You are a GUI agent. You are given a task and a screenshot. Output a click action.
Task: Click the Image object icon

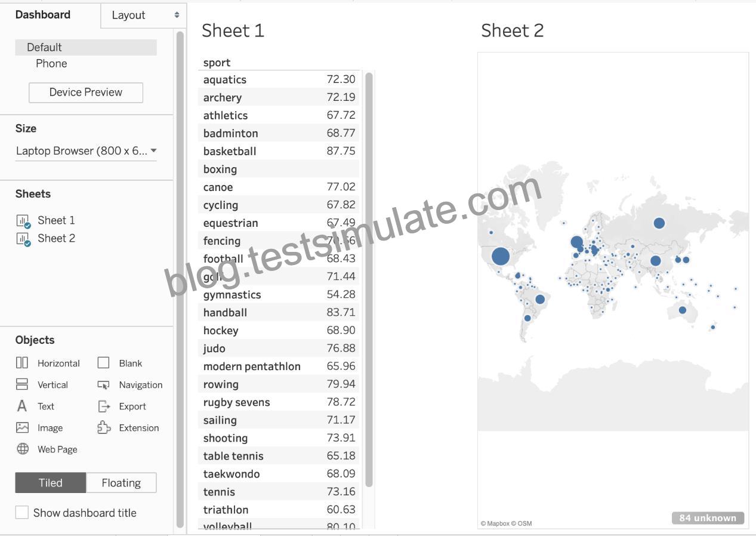(x=22, y=427)
